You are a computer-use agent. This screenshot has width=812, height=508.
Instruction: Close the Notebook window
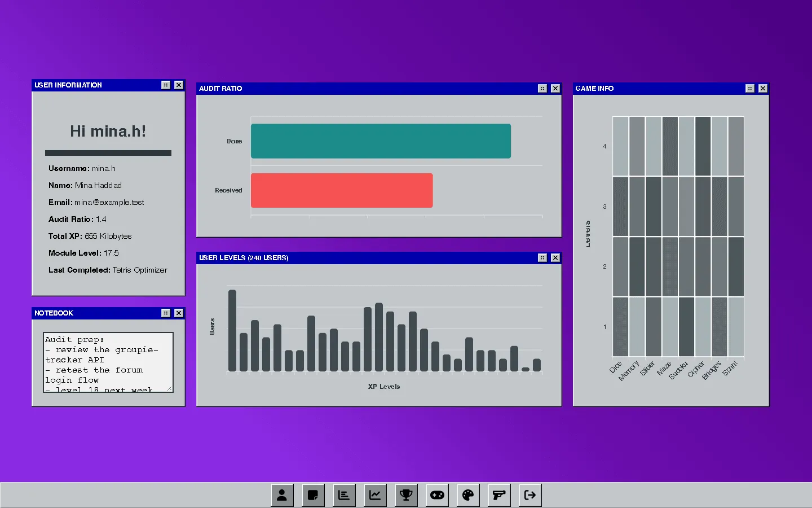tap(179, 313)
